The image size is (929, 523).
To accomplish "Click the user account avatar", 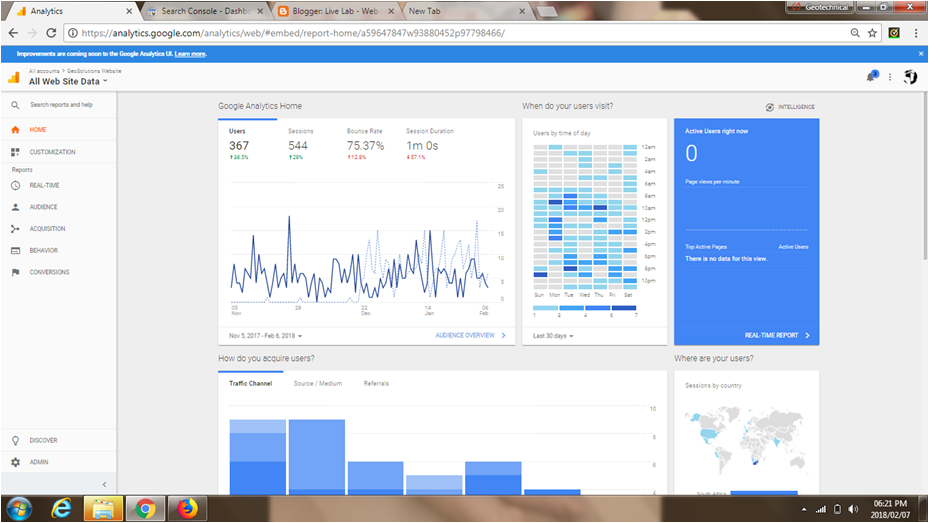I will pos(910,76).
